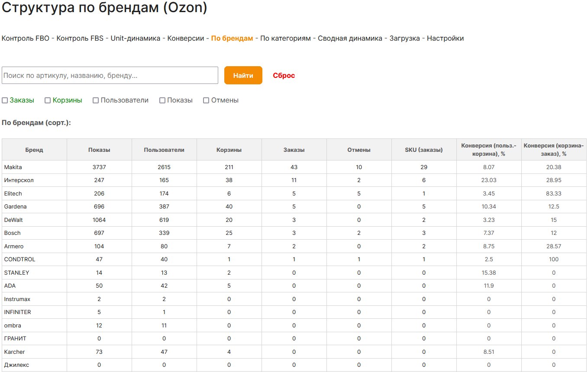This screenshot has height=372, width=588.
Task: Click Makita orders value 43
Action: tap(294, 167)
